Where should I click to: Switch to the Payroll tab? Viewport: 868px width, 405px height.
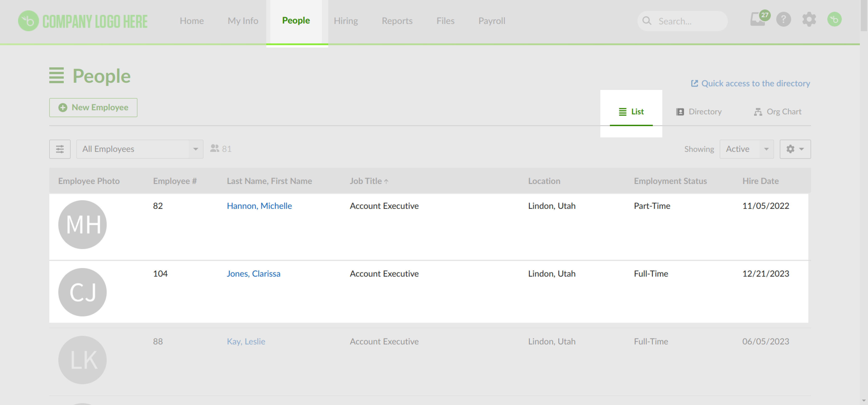click(492, 21)
